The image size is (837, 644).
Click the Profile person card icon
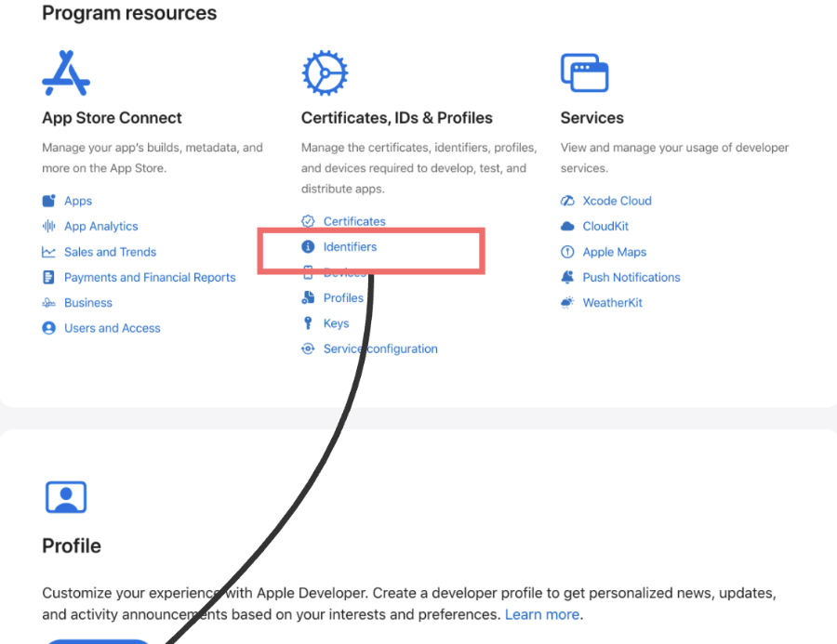coord(66,497)
